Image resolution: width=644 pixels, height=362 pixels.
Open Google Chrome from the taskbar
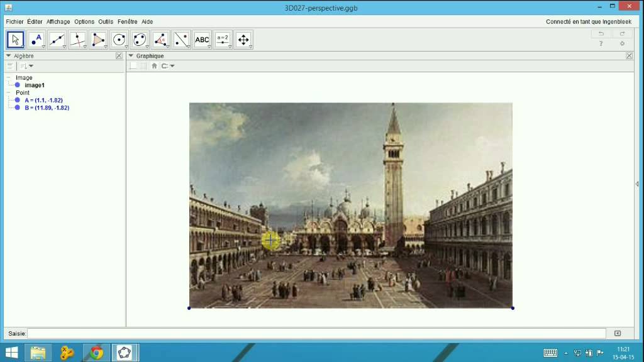click(x=96, y=353)
